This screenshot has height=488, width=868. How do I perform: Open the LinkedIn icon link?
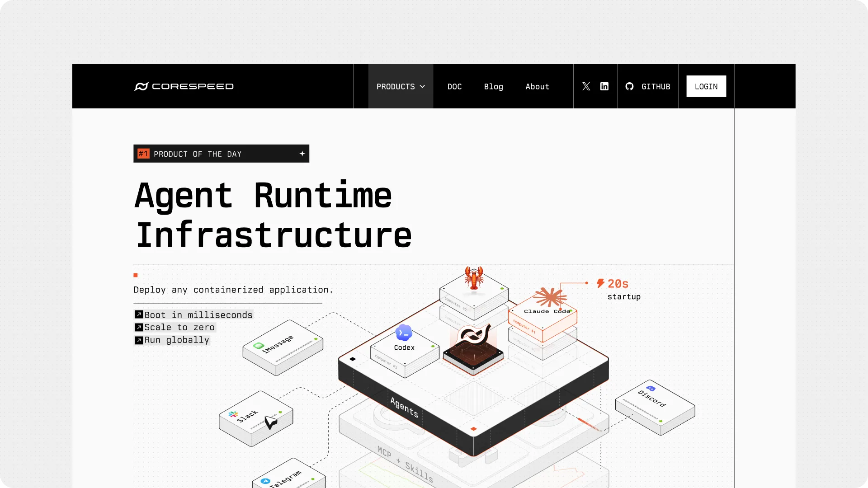pyautogui.click(x=604, y=86)
